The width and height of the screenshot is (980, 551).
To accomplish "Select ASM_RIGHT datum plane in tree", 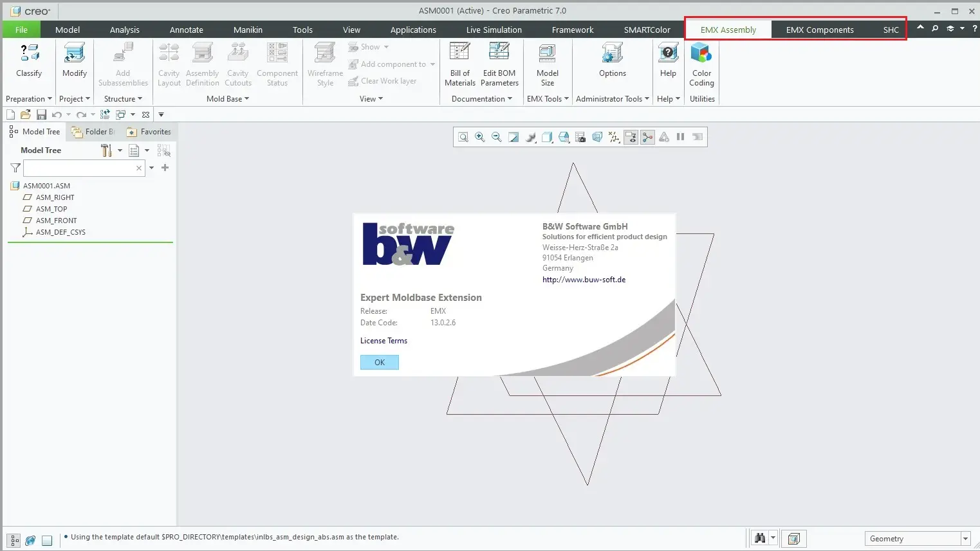I will pos(55,197).
